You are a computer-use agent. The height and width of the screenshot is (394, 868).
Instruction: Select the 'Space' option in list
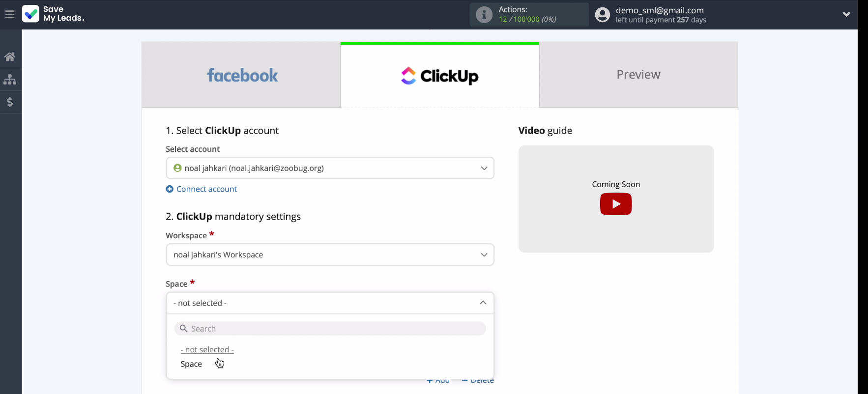[191, 364]
